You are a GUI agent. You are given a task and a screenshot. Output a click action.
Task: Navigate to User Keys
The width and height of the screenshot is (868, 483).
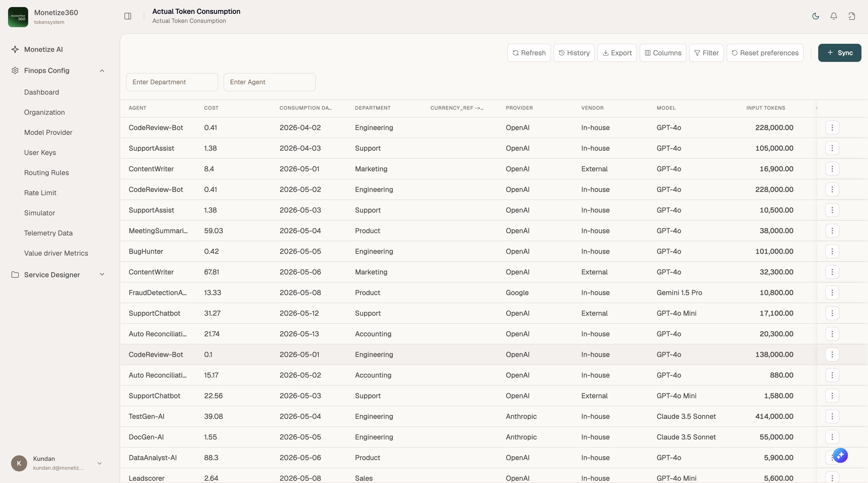click(40, 152)
